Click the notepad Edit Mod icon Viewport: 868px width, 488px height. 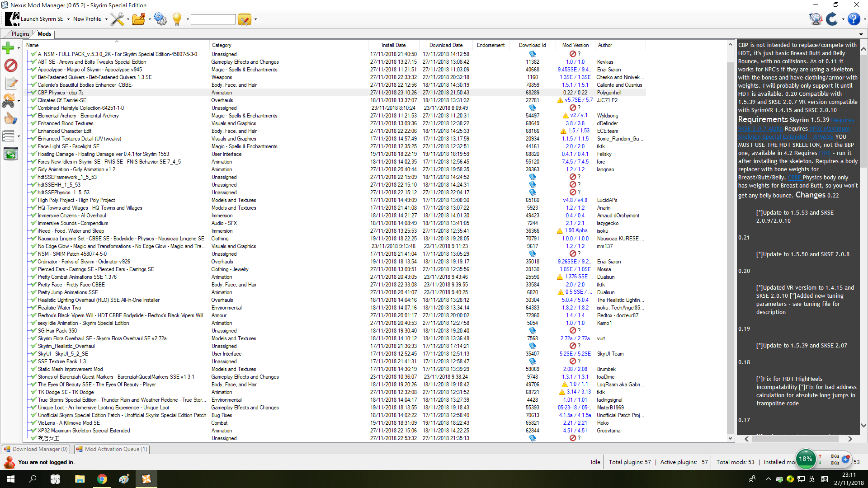10,83
